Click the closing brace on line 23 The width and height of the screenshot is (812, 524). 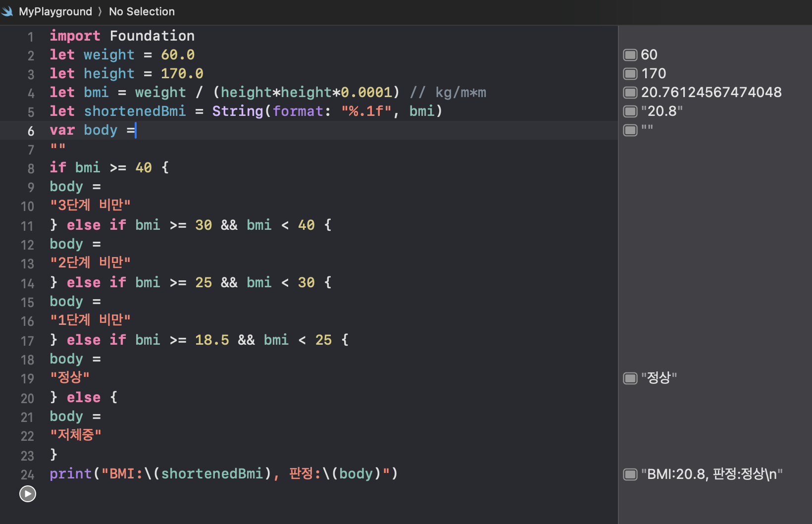pyautogui.click(x=53, y=454)
